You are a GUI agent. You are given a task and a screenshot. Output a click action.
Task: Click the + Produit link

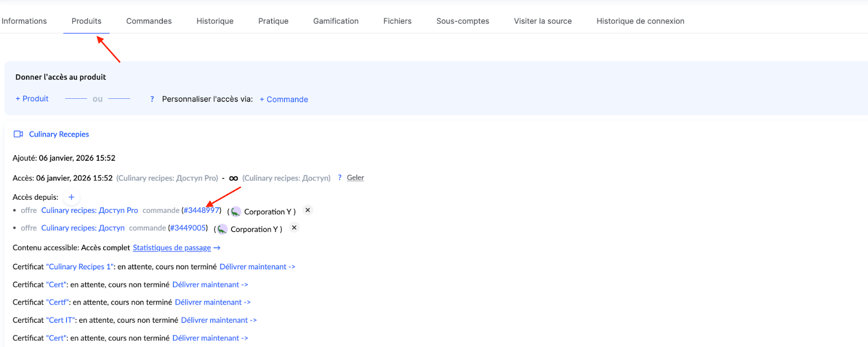[x=32, y=99]
